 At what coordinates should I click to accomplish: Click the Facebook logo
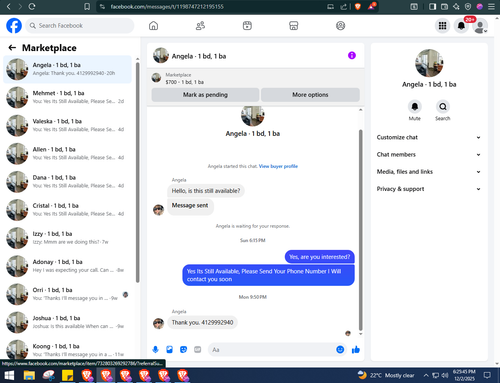(x=14, y=26)
